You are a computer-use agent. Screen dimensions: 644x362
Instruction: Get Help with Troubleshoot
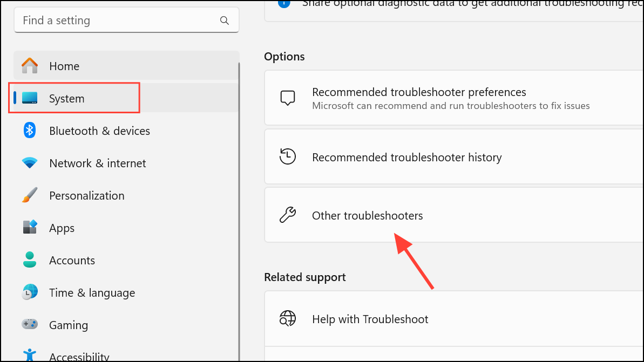point(370,319)
